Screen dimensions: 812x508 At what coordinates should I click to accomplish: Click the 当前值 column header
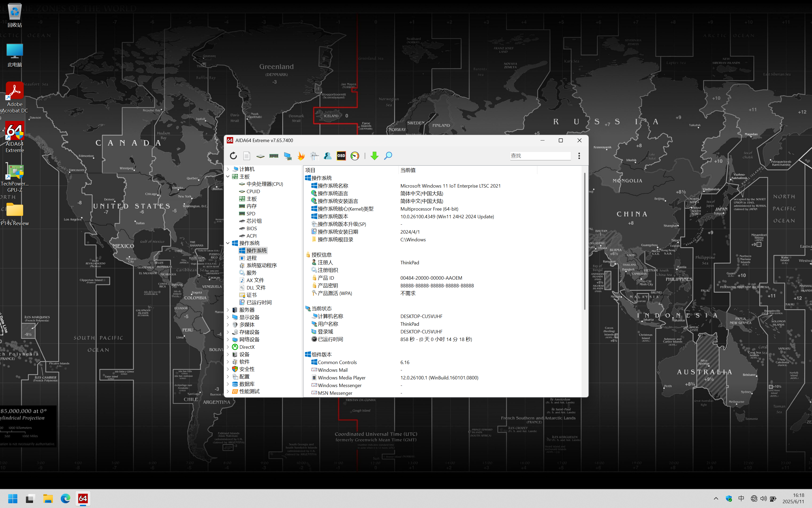[468, 170]
